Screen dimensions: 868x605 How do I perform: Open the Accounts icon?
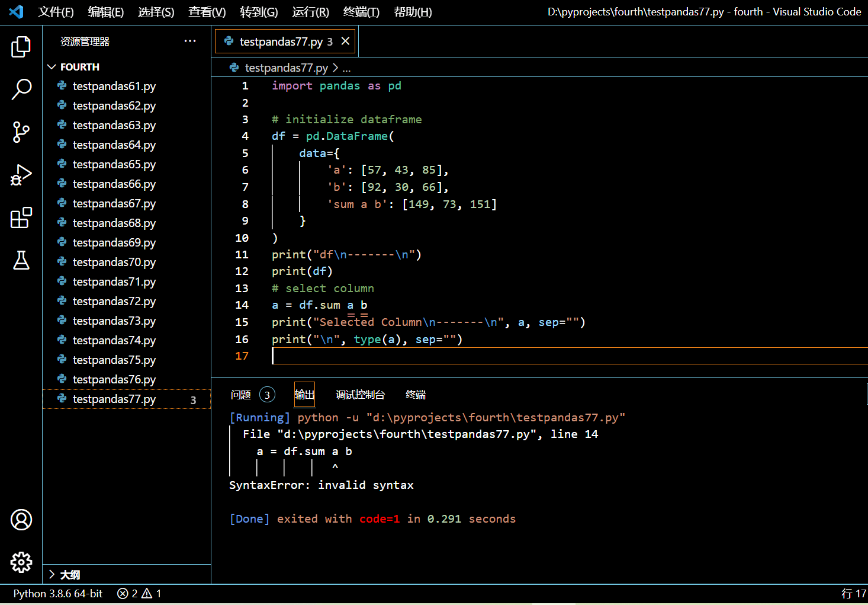pos(21,520)
